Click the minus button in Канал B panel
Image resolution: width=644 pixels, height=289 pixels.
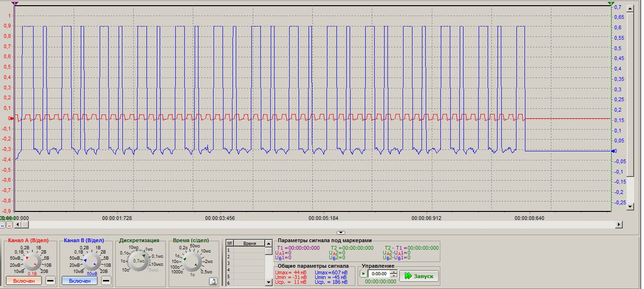[107, 281]
